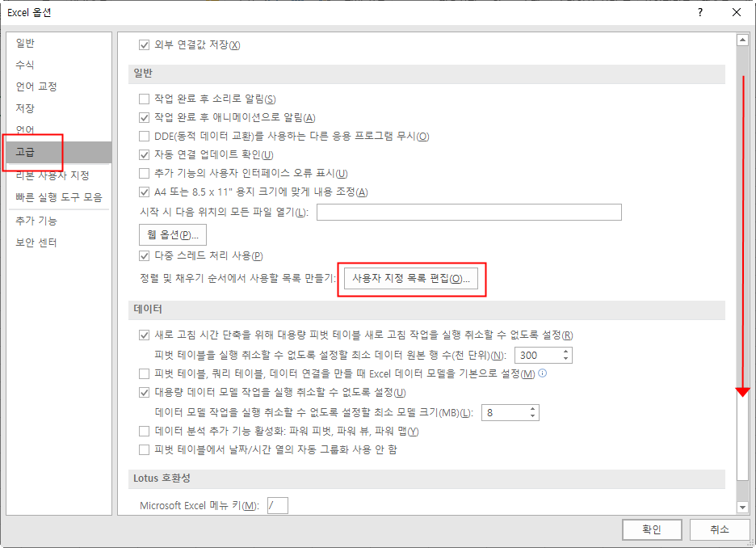Viewport: 756px width, 548px height.
Task: Open 빠른 실행 도구 모음 settings
Action: coord(59,197)
